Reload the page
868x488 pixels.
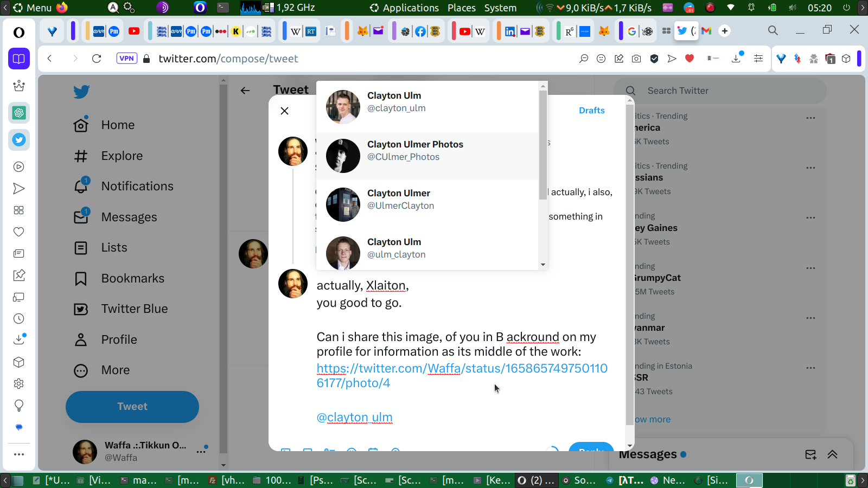[x=97, y=59]
